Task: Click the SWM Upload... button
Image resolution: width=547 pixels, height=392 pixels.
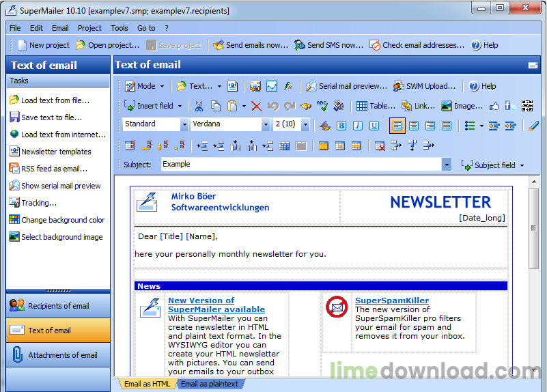Action: click(424, 86)
